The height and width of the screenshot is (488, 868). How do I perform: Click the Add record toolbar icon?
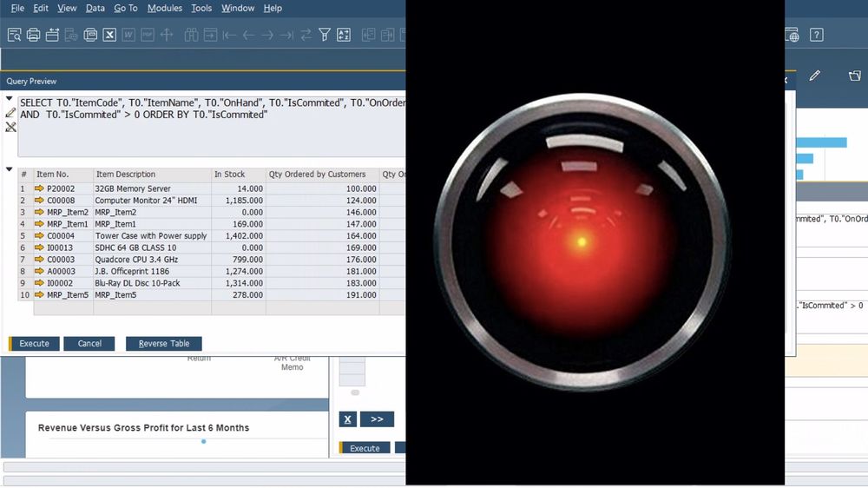[210, 35]
